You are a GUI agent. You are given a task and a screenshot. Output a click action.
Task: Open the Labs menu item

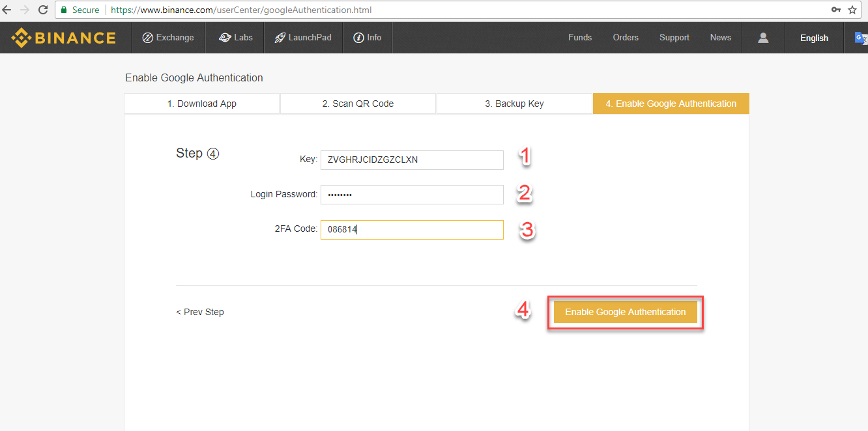pyautogui.click(x=235, y=38)
